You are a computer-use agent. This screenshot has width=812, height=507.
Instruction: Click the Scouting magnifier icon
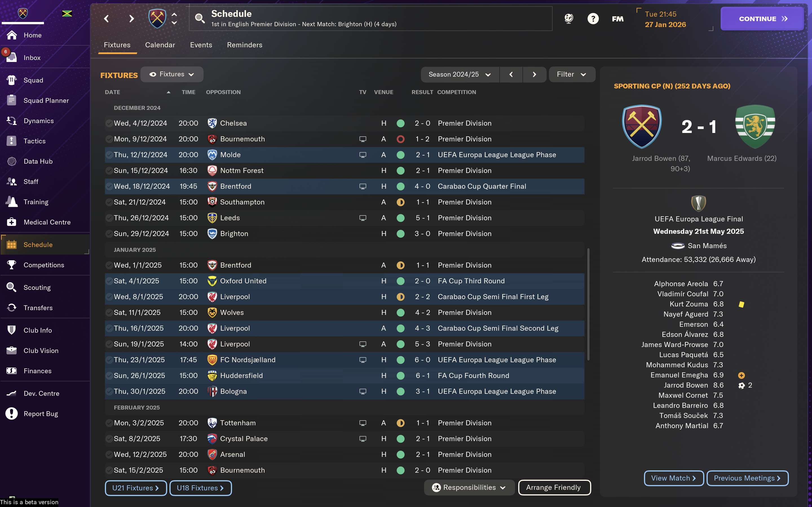(11, 287)
